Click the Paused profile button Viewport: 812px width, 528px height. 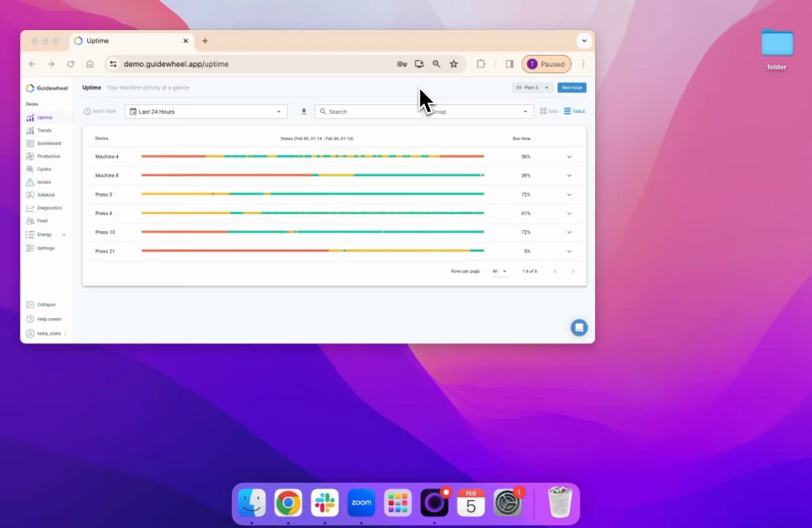point(546,64)
